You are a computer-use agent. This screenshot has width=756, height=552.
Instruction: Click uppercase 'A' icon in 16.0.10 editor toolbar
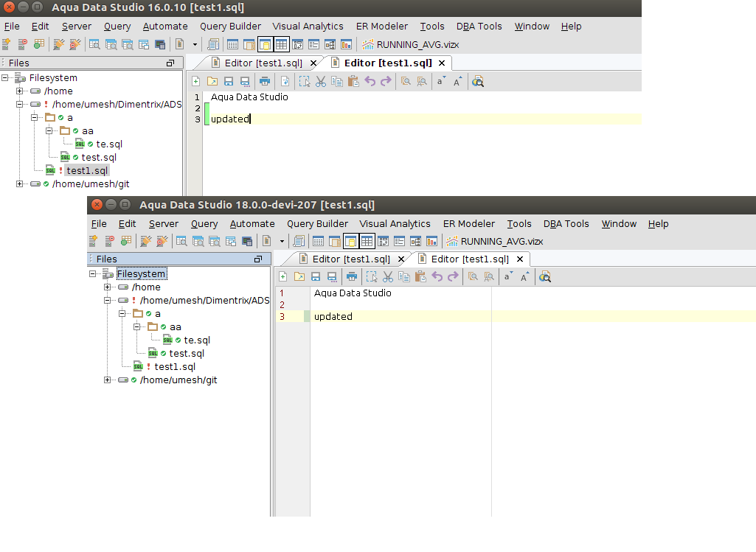click(457, 81)
